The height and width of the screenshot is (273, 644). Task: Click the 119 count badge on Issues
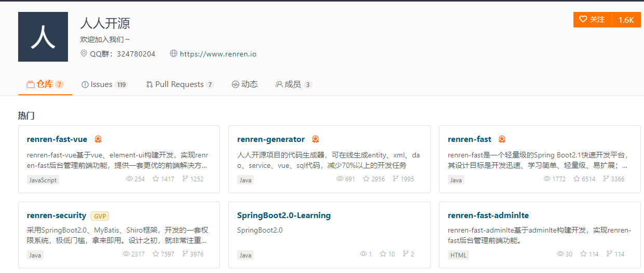coord(121,85)
